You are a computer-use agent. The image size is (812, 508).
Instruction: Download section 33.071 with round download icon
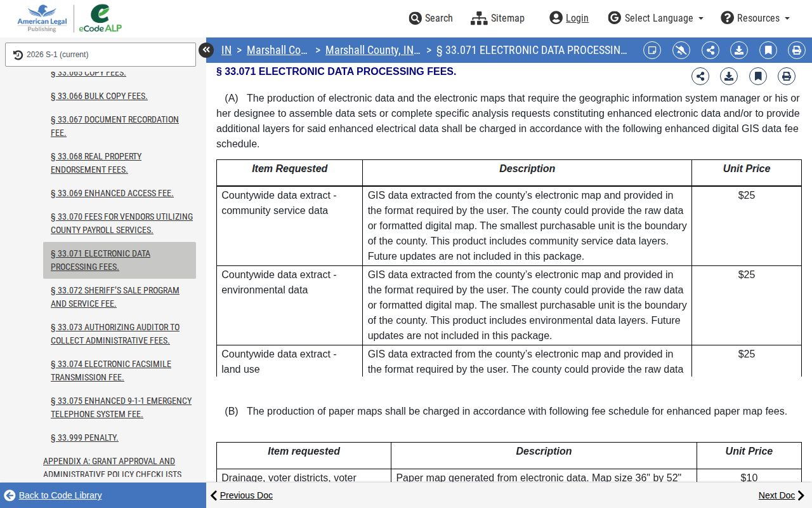729,76
